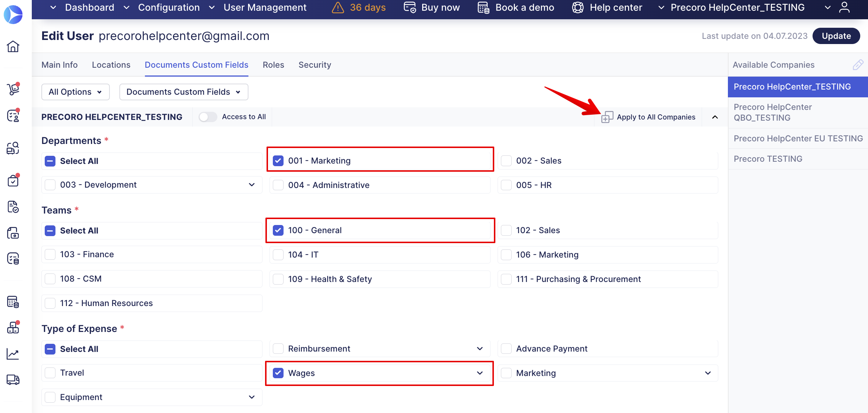Click the Update button
Viewport: 868px width, 413px height.
[836, 36]
